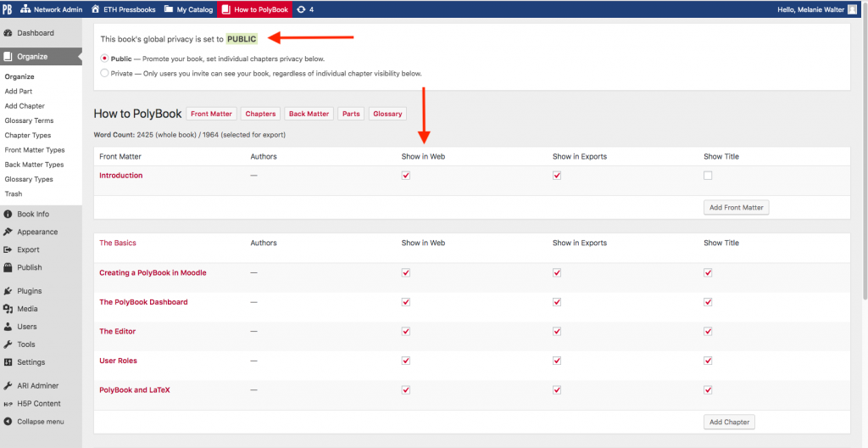Select the Public privacy radio button
Viewport: 868px width, 448px height.
click(104, 59)
